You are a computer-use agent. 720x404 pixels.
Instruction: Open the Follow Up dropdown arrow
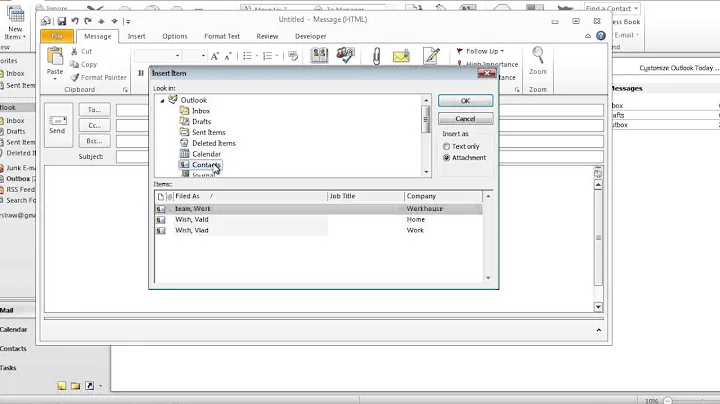tap(502, 51)
